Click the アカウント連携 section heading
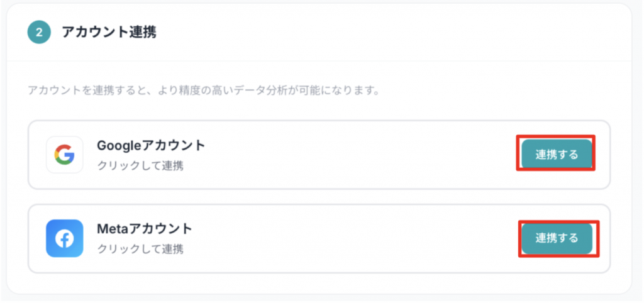 click(109, 33)
